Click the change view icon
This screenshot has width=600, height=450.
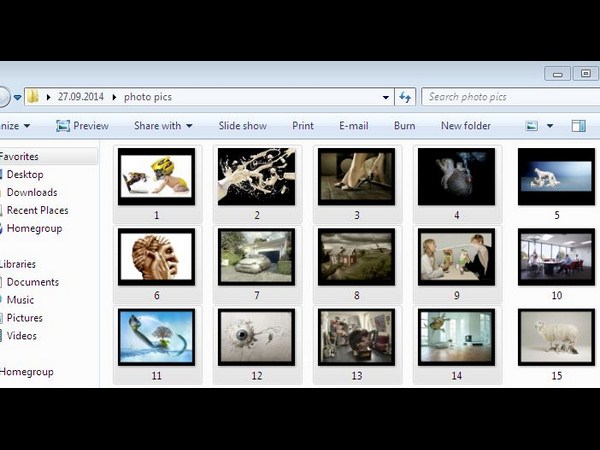532,126
